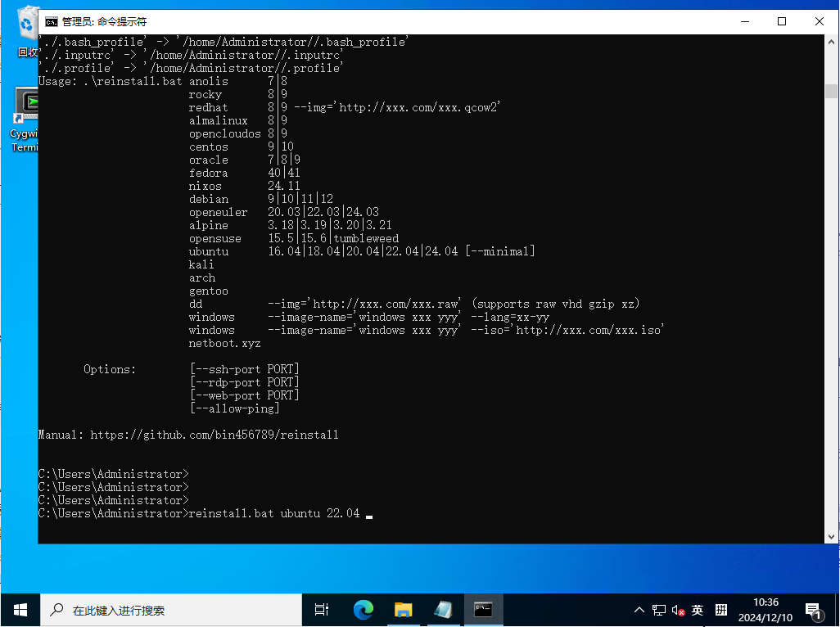Click the 'alpine' distro row
Image resolution: width=840 pixels, height=627 pixels.
point(291,225)
